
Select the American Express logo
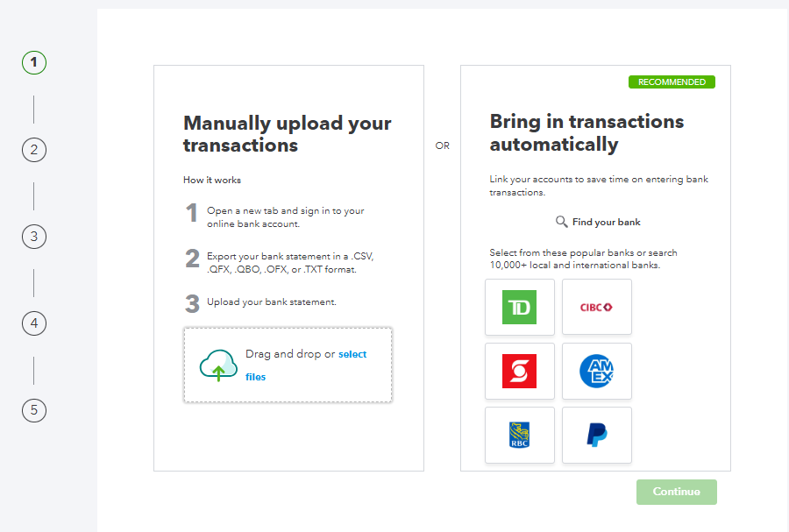(596, 371)
